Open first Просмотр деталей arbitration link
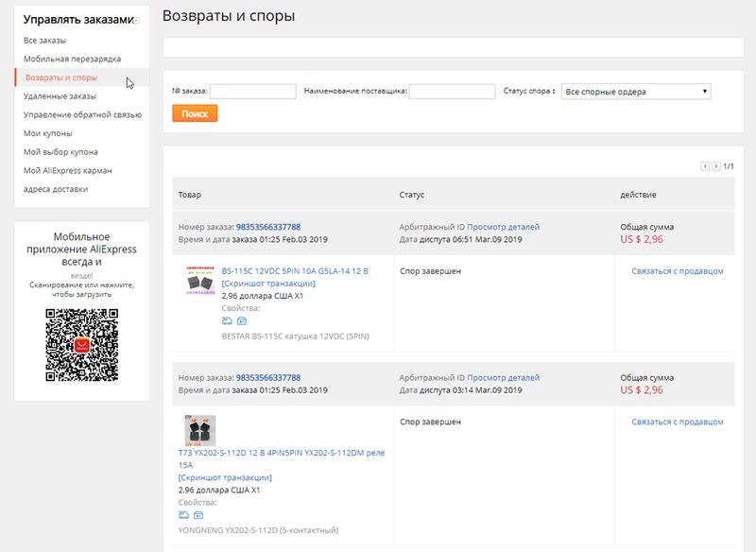 [x=503, y=227]
